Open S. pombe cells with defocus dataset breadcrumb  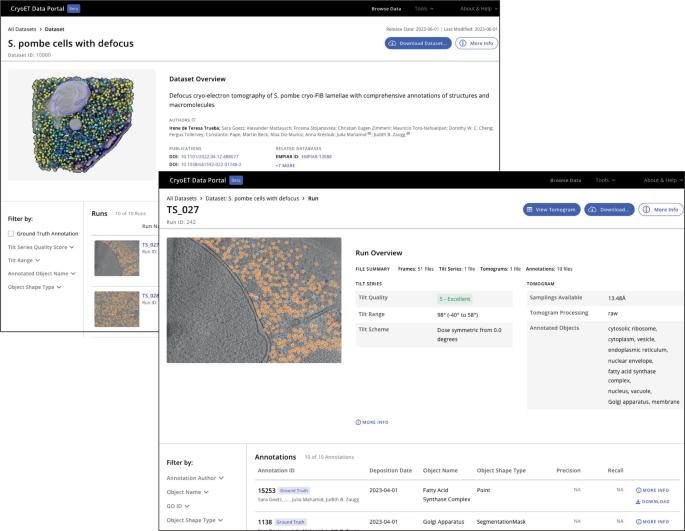pos(252,198)
